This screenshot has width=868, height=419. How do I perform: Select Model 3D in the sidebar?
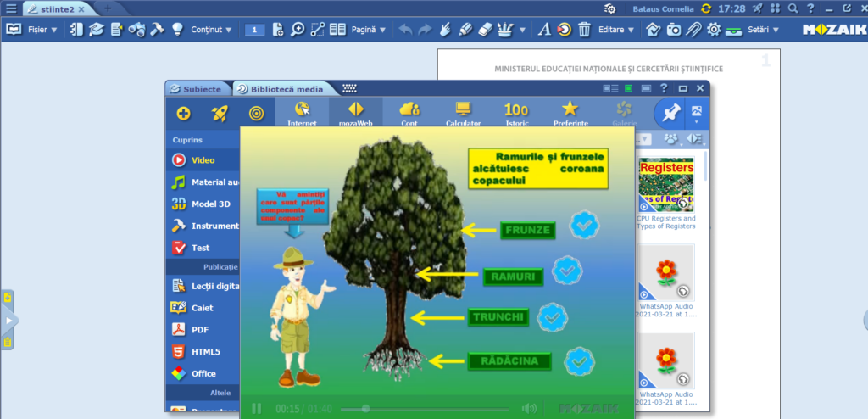coord(210,204)
